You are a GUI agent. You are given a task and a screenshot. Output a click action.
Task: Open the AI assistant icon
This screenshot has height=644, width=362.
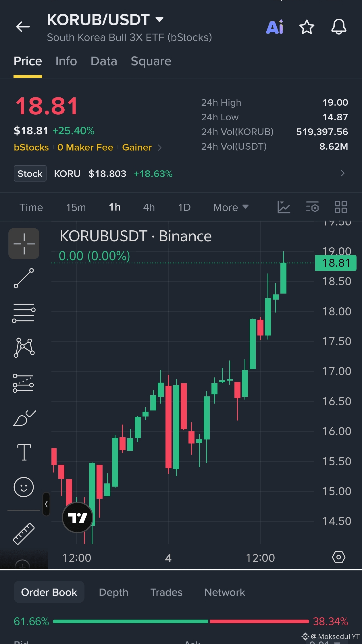point(275,27)
